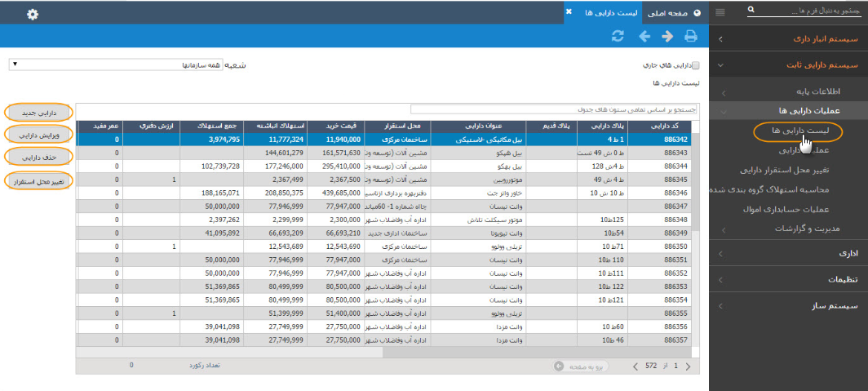The image size is (868, 391).
Task: Expand the تنظیمات sidebar section
Action: [x=789, y=280]
